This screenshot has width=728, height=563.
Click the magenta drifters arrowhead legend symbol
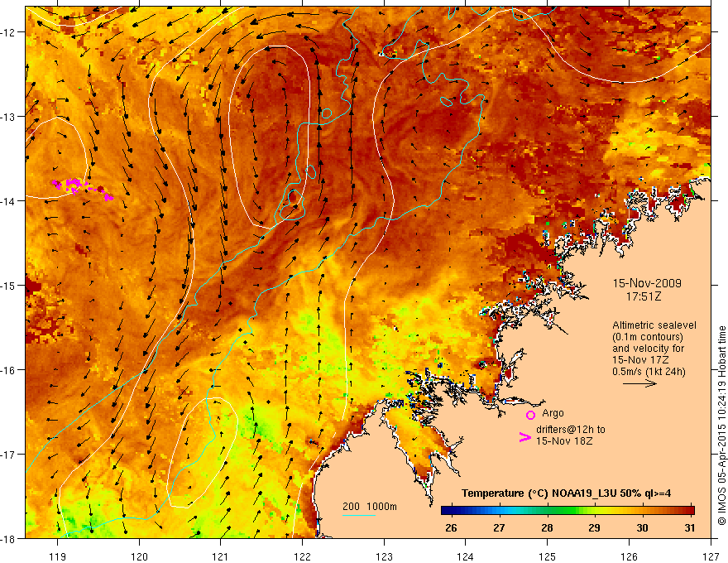pos(525,437)
